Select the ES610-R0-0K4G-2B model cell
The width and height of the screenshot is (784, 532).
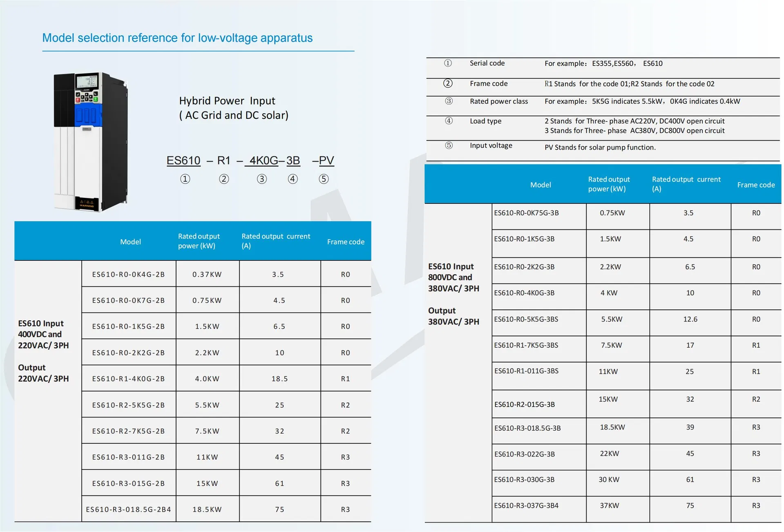(x=128, y=275)
